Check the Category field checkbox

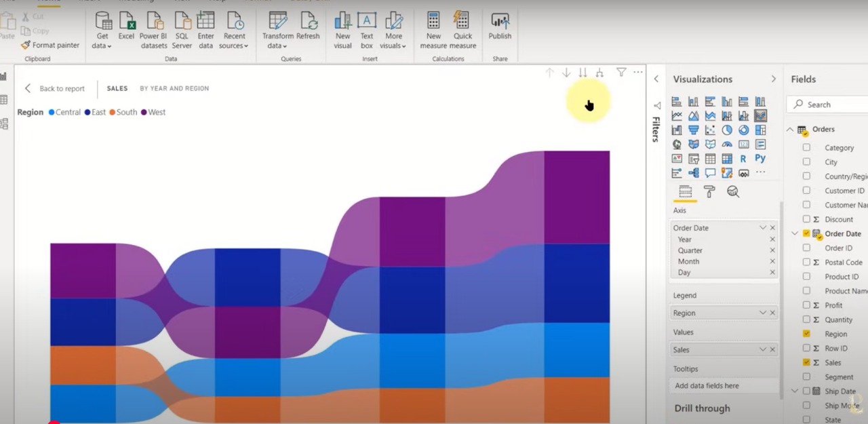[806, 147]
